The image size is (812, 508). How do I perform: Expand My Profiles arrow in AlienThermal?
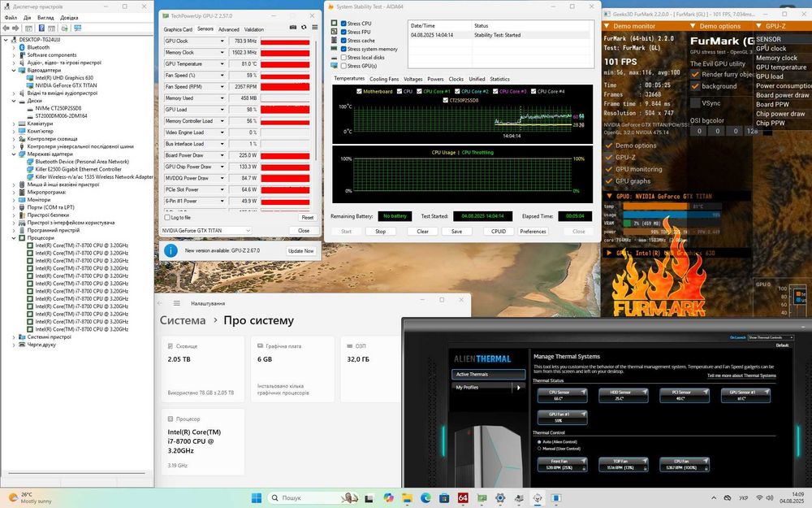[518, 387]
